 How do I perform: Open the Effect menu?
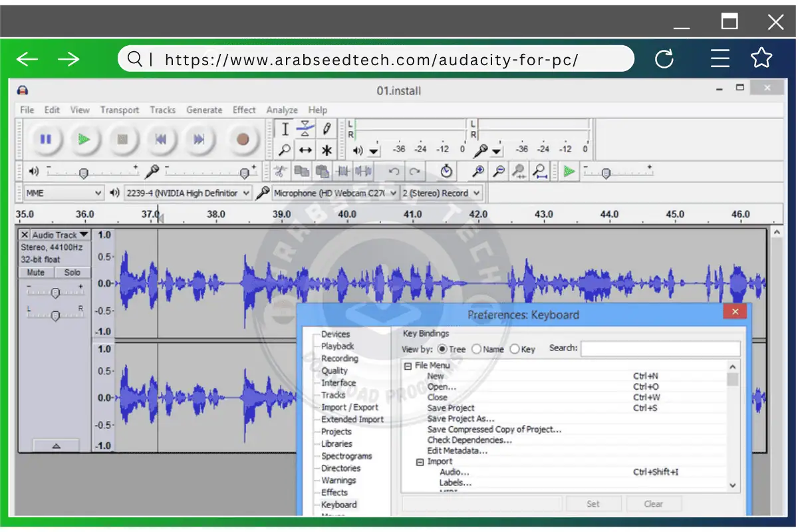(243, 110)
